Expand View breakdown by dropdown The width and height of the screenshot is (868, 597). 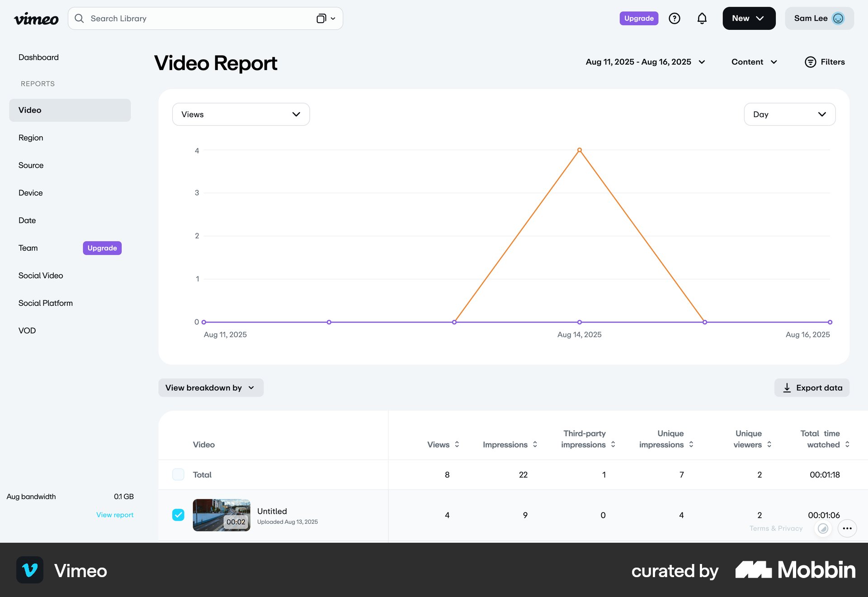point(211,388)
